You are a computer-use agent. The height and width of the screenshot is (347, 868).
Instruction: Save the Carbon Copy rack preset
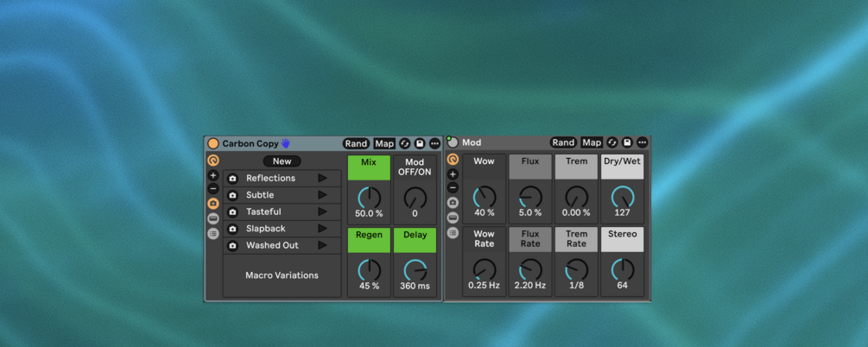click(420, 143)
